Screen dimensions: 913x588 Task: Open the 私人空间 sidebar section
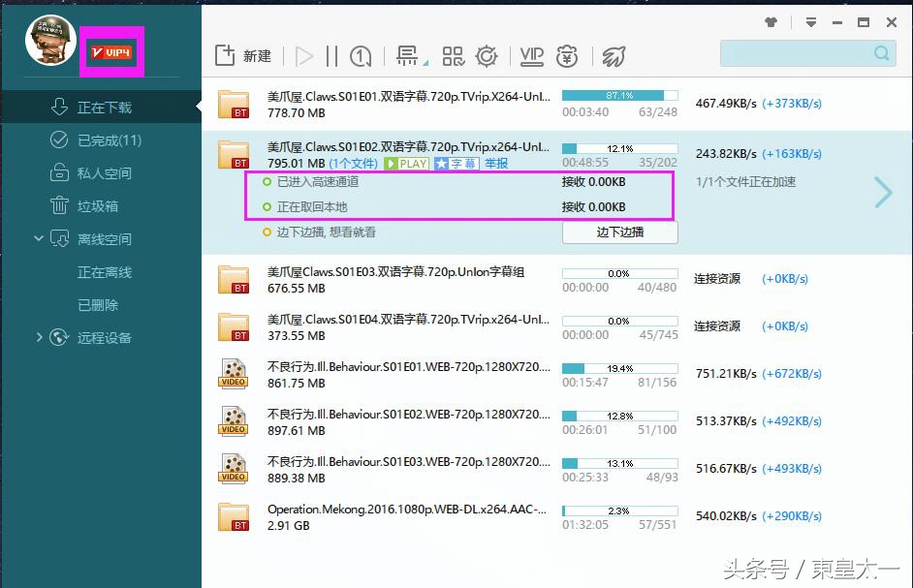pos(97,172)
